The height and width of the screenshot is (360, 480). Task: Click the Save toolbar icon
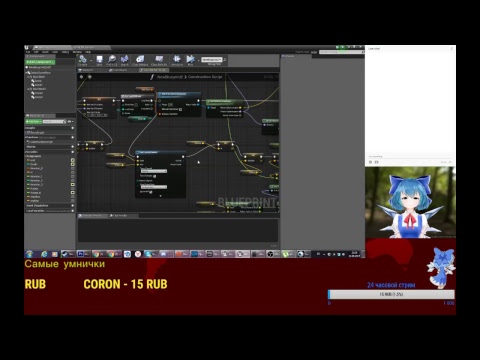99,60
